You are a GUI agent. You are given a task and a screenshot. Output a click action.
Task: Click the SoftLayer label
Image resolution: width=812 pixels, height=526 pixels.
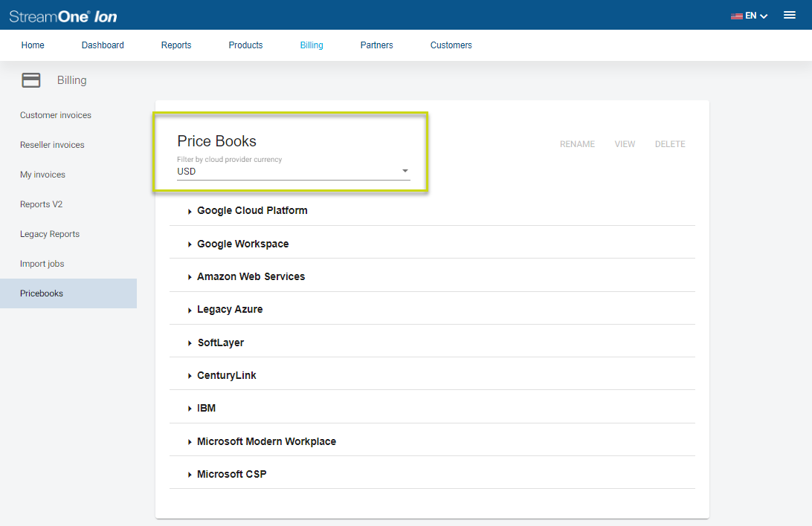click(x=221, y=342)
